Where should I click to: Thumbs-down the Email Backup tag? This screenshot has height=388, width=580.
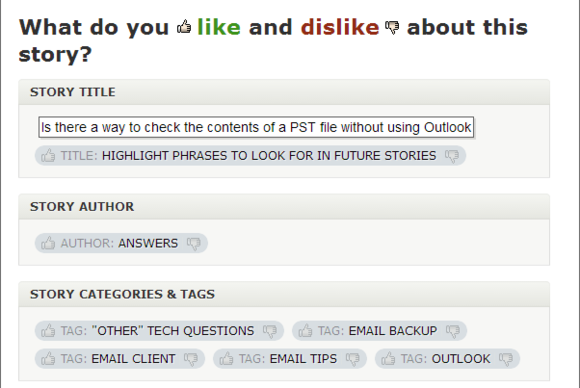[453, 331]
